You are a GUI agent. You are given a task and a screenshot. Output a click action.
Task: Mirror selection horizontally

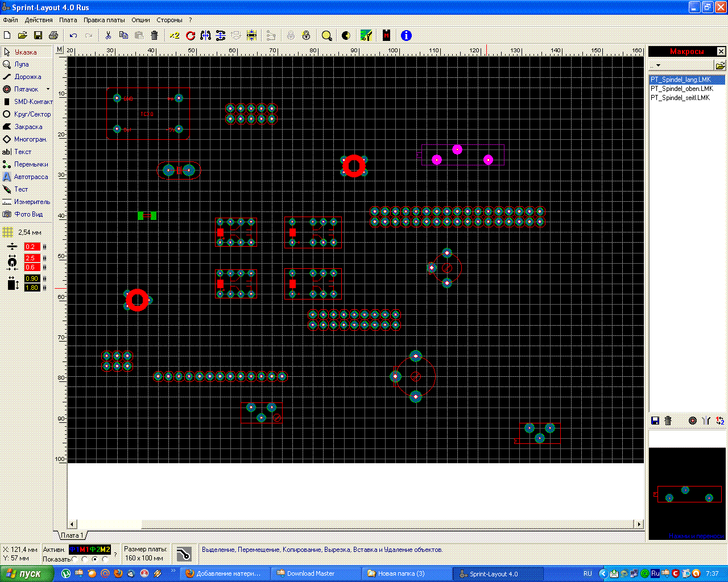point(205,35)
